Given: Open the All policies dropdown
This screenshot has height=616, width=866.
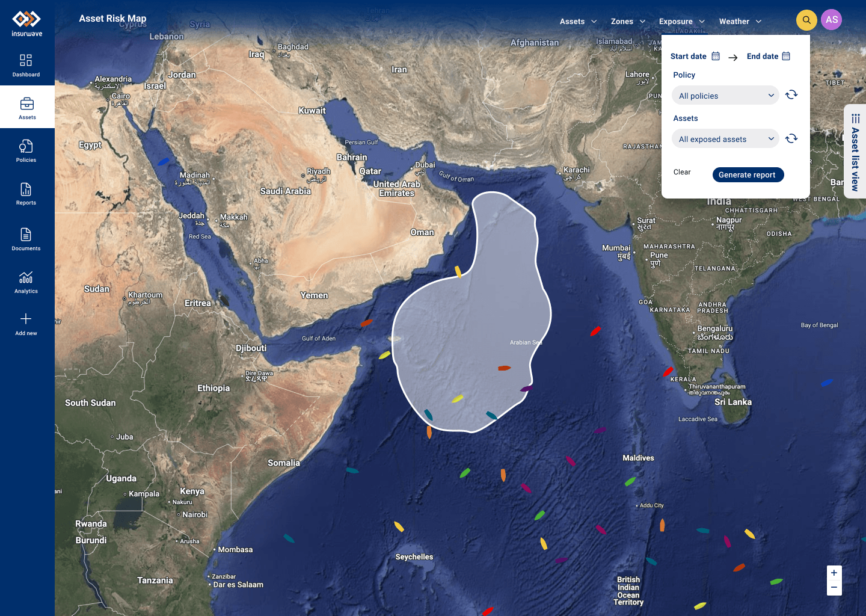Looking at the screenshot, I should pyautogui.click(x=725, y=95).
